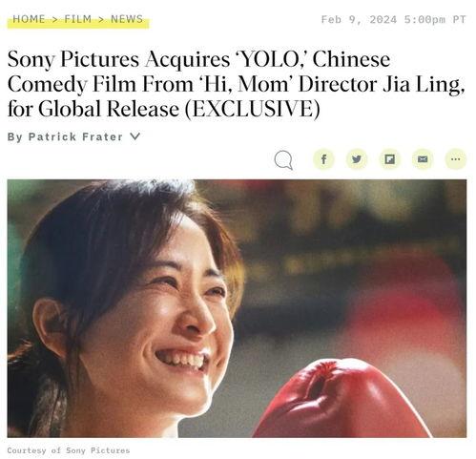The height and width of the screenshot is (459, 476).
Task: Open more sharing options ellipsis
Action: (x=456, y=159)
